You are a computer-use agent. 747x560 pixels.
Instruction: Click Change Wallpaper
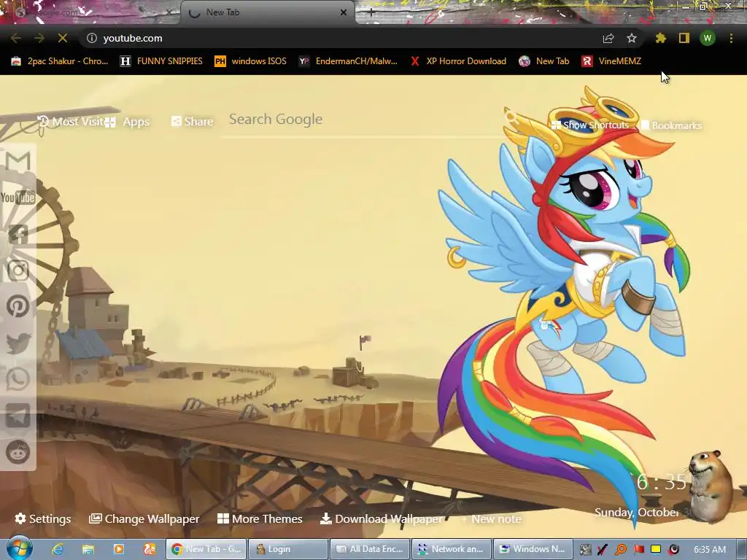(144, 518)
